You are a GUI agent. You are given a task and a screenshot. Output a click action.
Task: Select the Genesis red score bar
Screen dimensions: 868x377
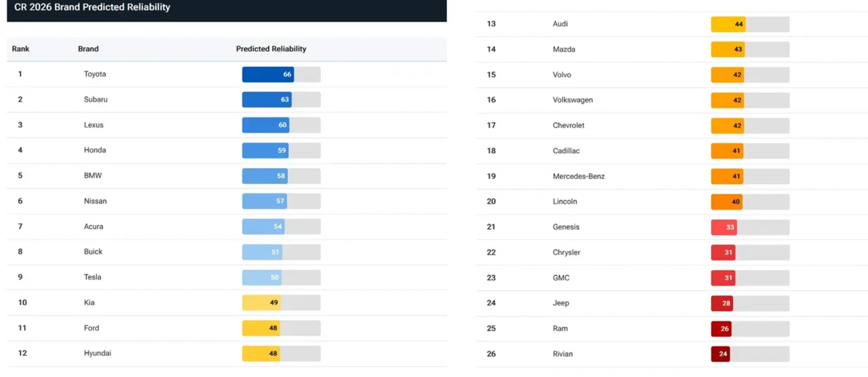point(750,227)
